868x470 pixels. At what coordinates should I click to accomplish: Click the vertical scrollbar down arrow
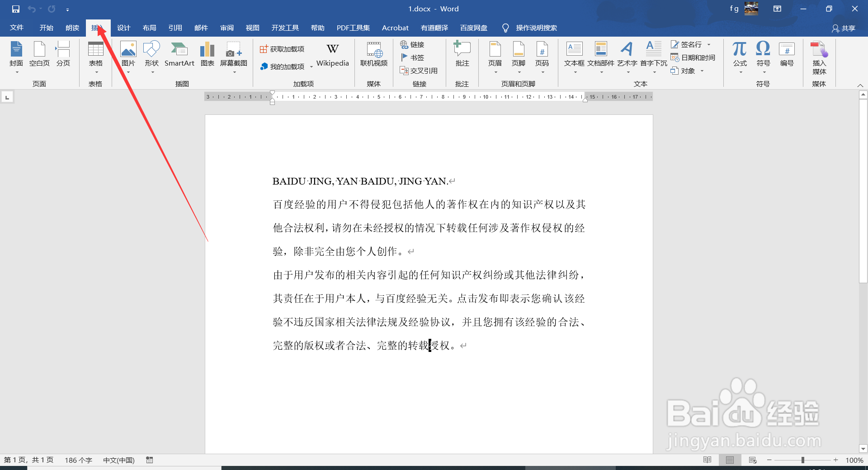click(863, 449)
